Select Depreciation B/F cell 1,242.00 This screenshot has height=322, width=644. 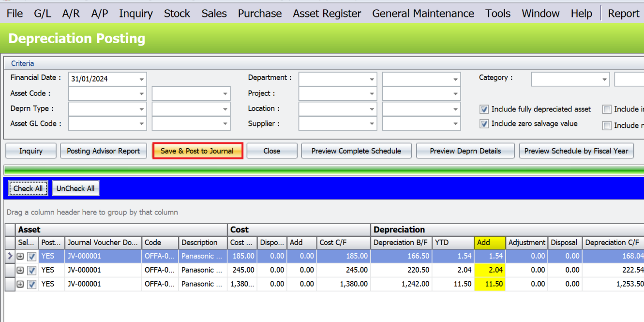pos(401,284)
